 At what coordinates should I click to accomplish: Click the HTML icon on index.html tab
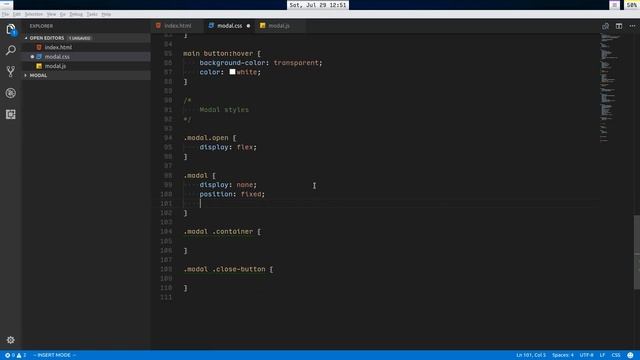(158, 26)
